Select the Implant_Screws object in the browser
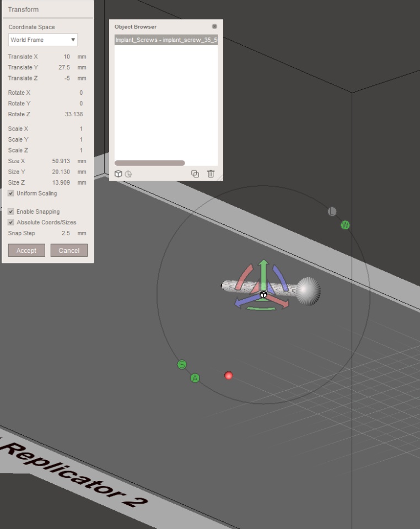Viewport: 420px width, 529px height. pyautogui.click(x=166, y=40)
